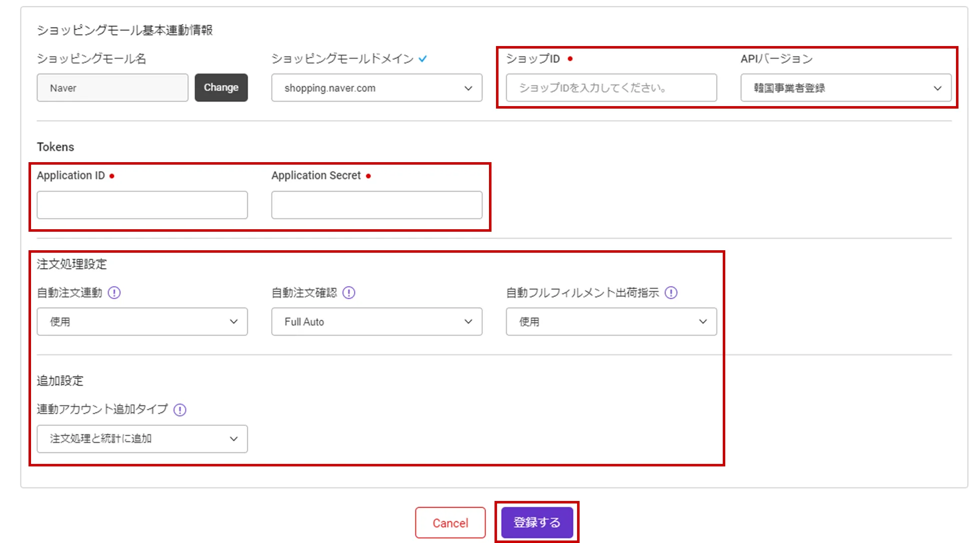Open the shopping.naver.com domain dropdown

click(376, 88)
